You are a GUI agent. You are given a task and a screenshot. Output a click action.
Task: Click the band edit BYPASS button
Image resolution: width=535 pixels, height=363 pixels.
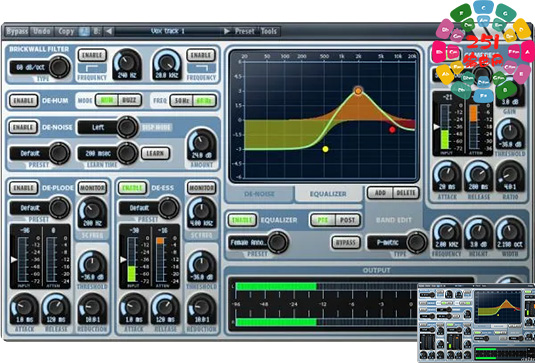pyautogui.click(x=346, y=242)
